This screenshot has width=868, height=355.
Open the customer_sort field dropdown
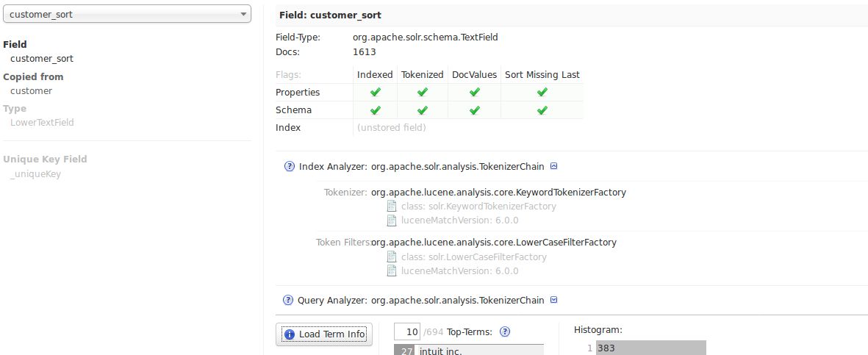tap(126, 15)
